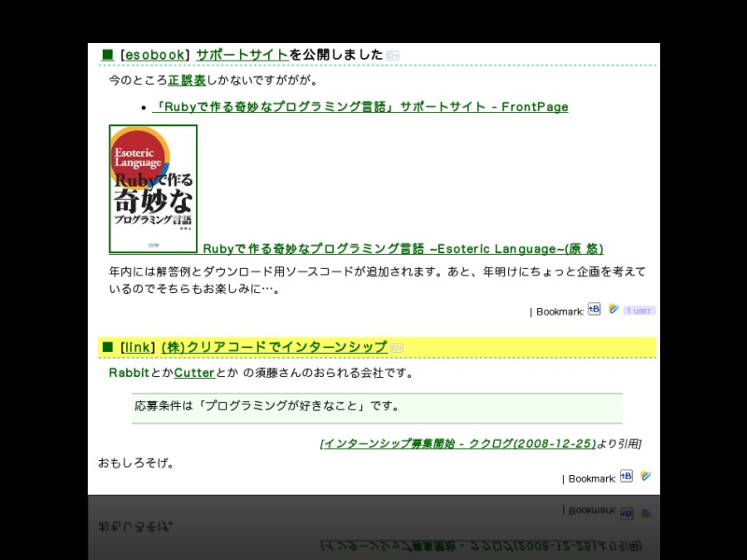747x560 pixels.
Task: Open the Esoteric Language~(原 悠) book link
Action: 403,248
